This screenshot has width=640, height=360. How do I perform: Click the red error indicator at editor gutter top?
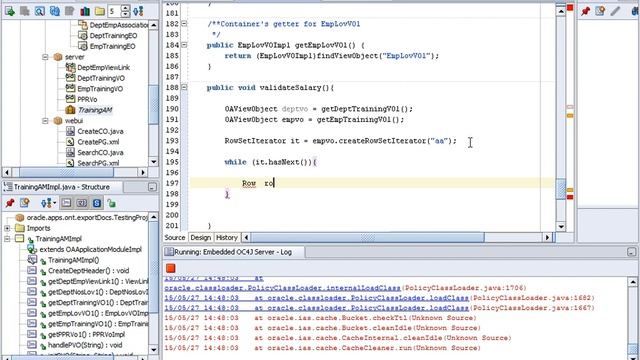570,7
